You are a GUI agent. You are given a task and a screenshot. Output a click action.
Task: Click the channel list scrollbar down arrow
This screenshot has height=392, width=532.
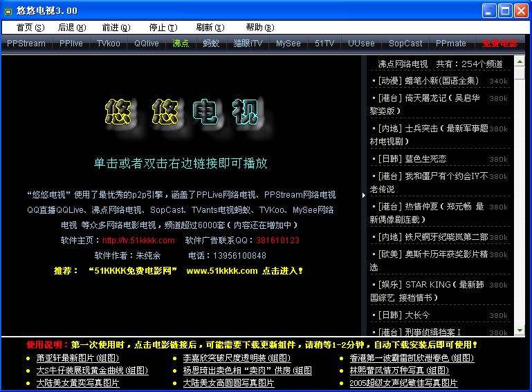pos(520,330)
